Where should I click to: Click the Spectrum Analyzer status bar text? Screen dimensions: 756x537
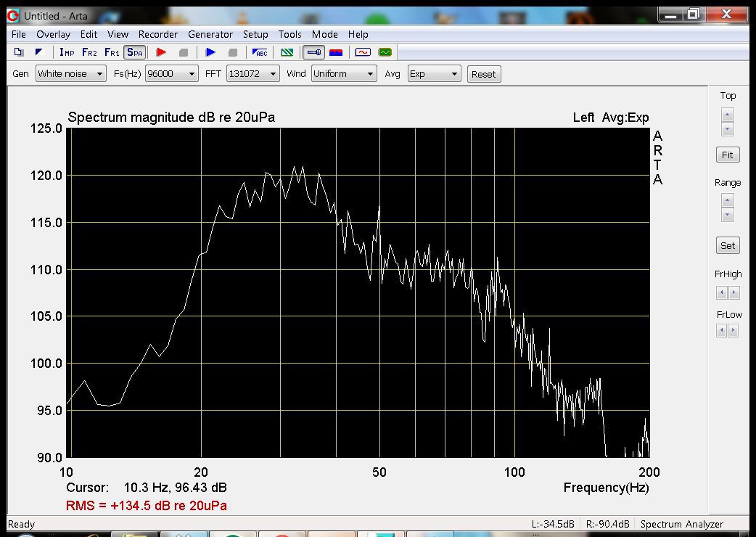click(682, 524)
